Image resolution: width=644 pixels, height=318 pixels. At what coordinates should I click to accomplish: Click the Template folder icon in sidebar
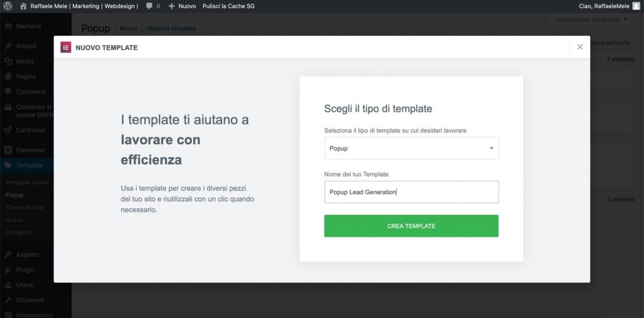(x=8, y=166)
